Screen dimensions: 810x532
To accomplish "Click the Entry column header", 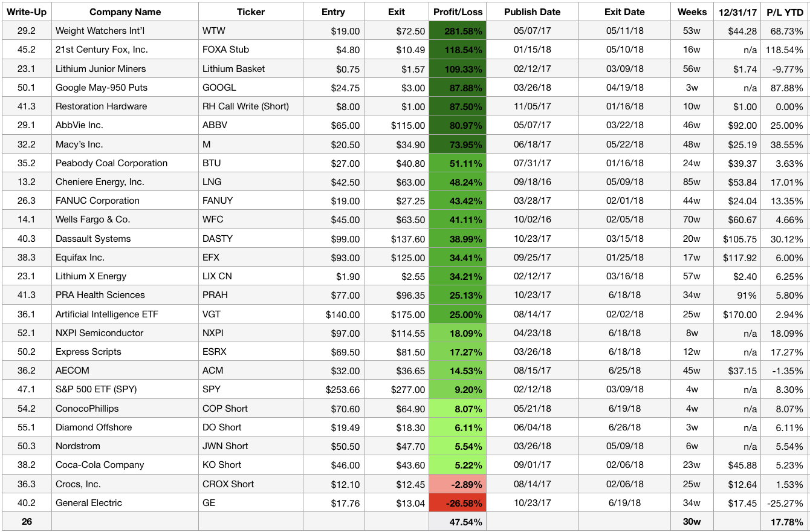I will point(334,11).
